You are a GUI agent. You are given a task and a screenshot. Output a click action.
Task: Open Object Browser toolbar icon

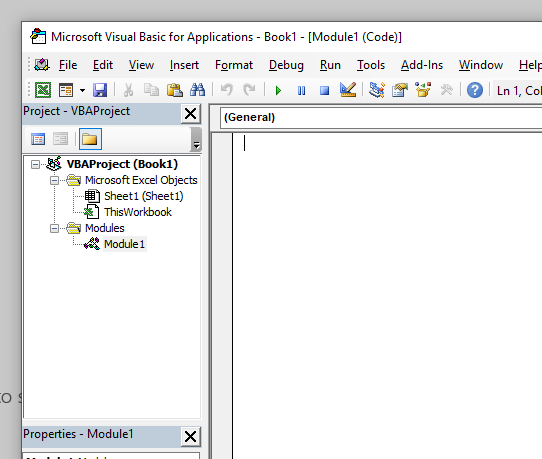tap(423, 90)
